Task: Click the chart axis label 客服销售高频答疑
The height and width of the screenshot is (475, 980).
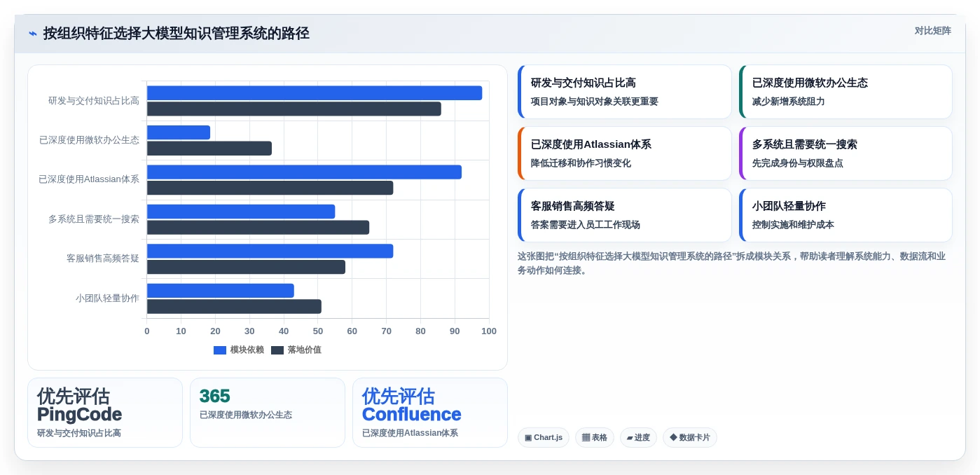Action: (x=103, y=259)
